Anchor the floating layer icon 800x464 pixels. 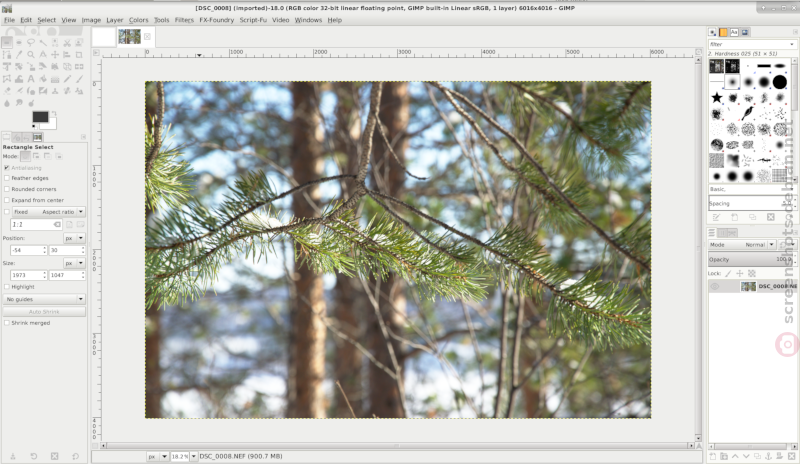(x=768, y=456)
